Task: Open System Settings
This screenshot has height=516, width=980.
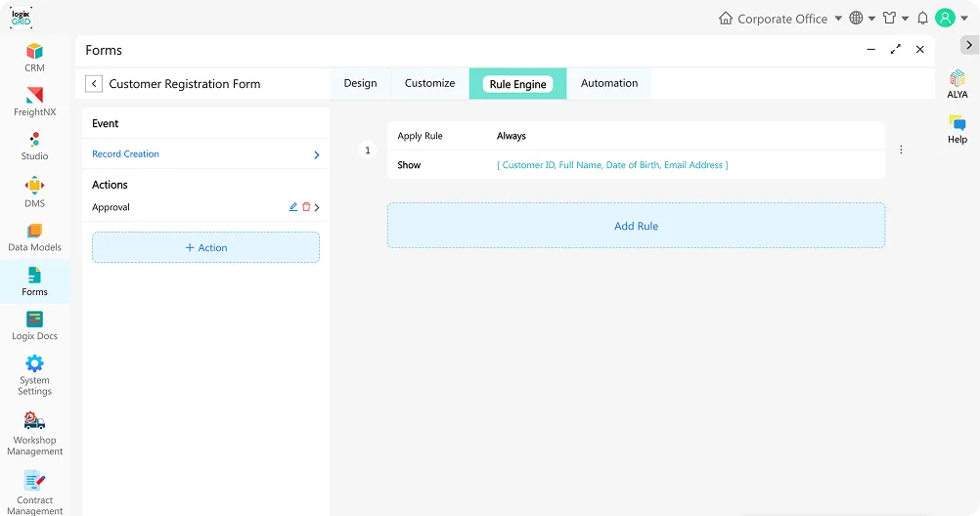Action: [x=34, y=375]
